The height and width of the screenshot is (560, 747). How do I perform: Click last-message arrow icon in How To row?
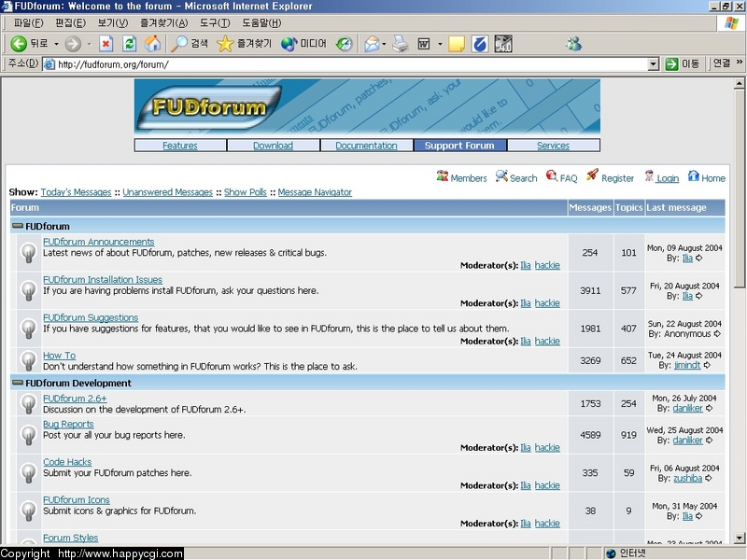click(707, 365)
